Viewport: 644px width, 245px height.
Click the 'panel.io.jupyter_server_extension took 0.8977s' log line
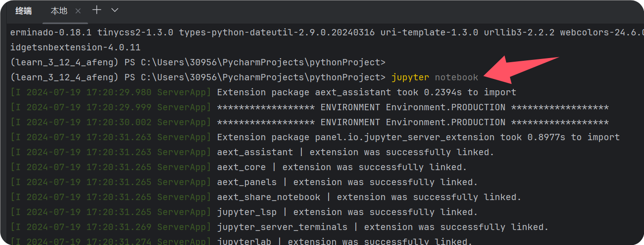[x=315, y=137]
